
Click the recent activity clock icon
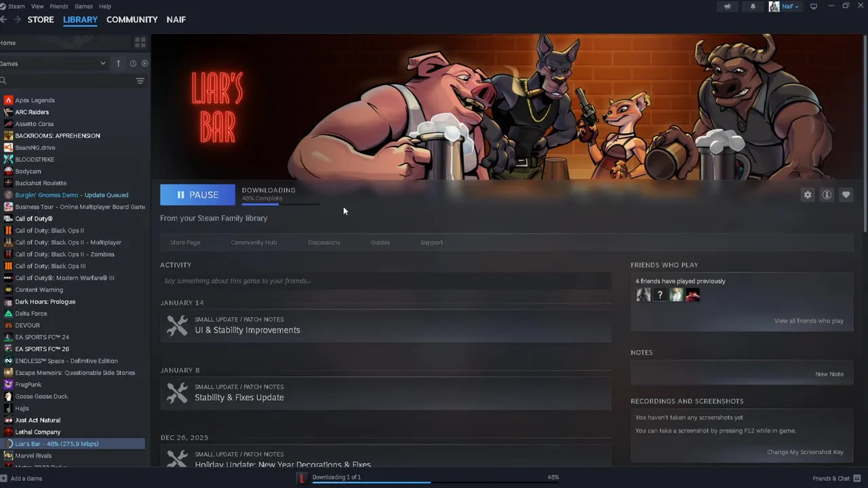point(133,64)
